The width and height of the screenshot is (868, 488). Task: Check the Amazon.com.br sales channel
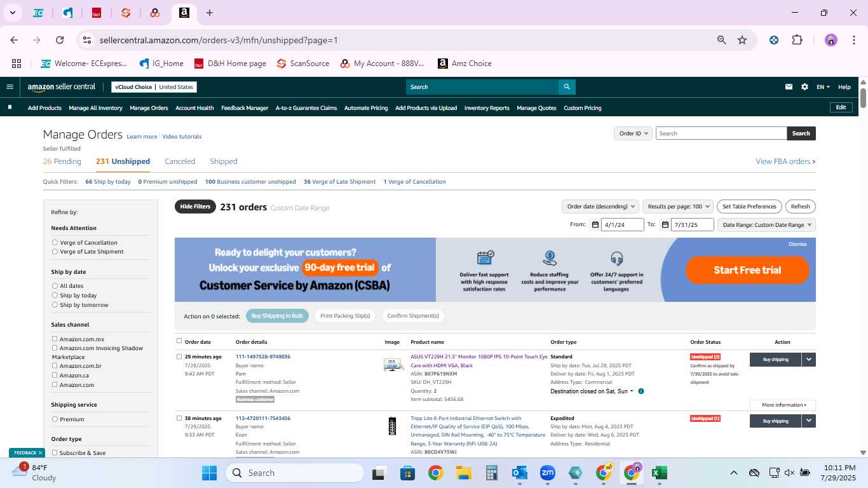pos(55,366)
